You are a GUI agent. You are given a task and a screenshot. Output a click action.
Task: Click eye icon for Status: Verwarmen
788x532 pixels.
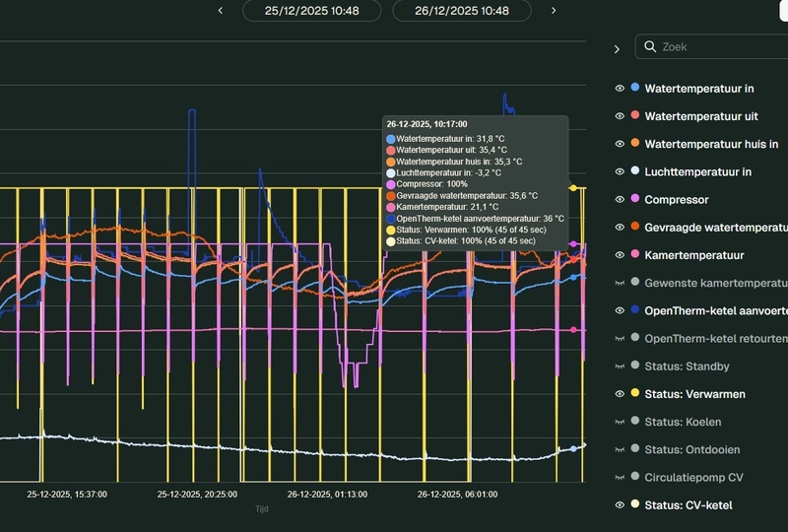tap(620, 394)
